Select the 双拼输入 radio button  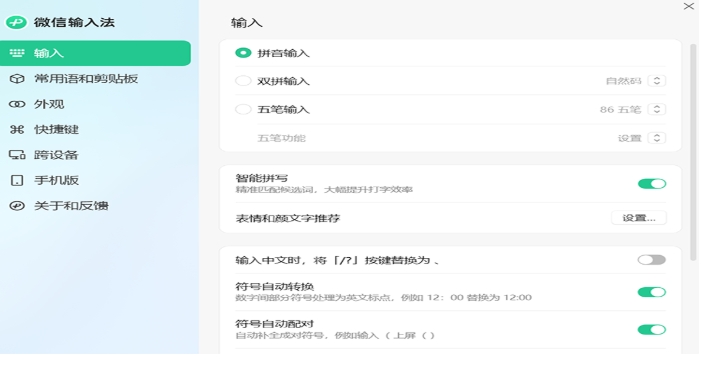(x=243, y=81)
